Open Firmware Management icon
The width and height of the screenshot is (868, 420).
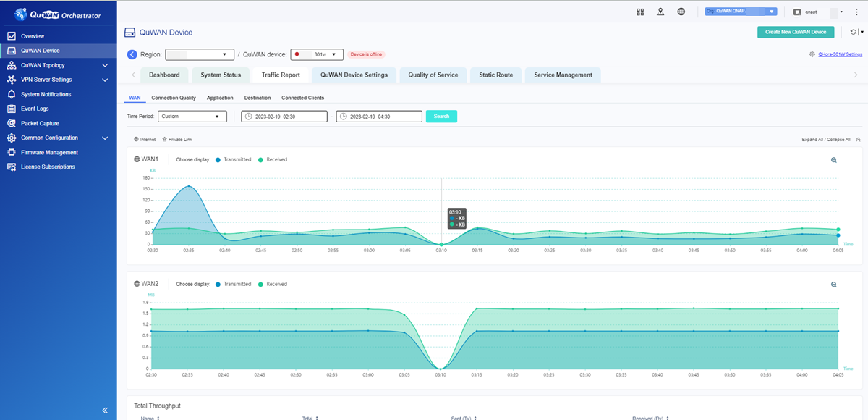click(x=11, y=152)
